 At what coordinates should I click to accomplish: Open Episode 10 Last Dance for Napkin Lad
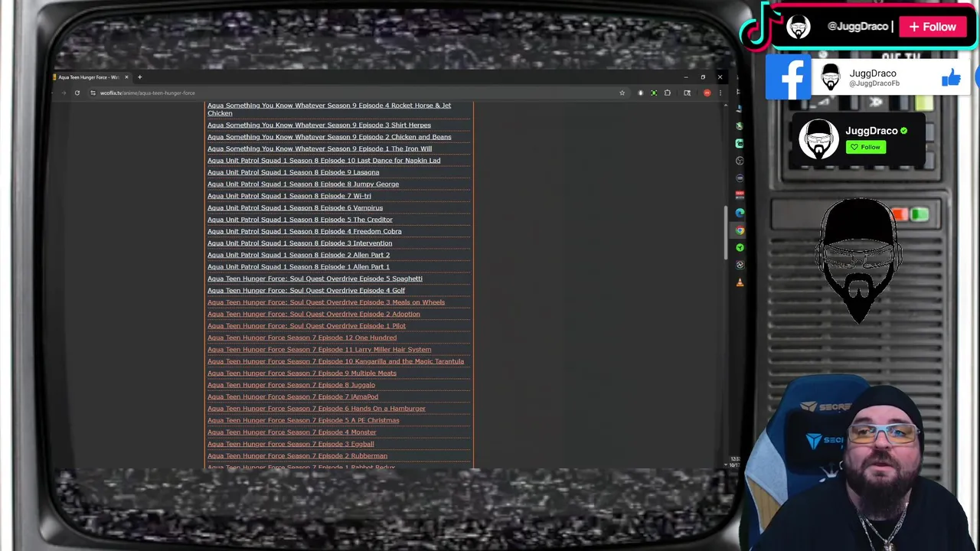tap(324, 161)
